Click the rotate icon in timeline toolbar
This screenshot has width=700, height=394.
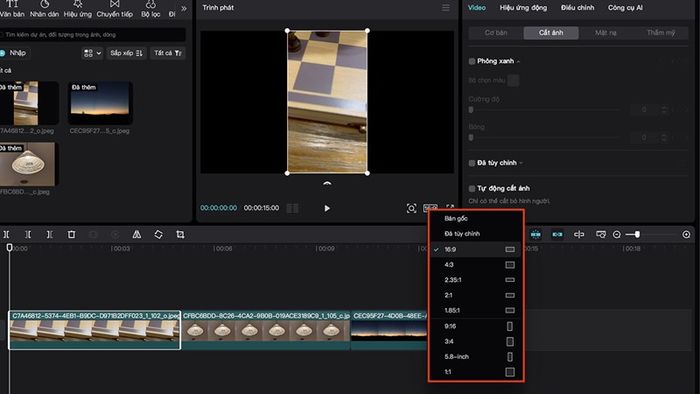click(158, 234)
